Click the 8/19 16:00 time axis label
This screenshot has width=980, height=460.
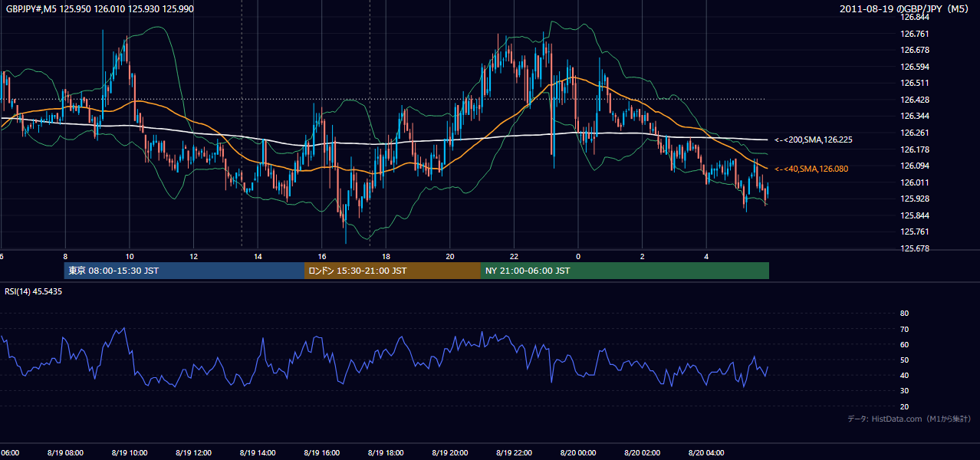(321, 453)
